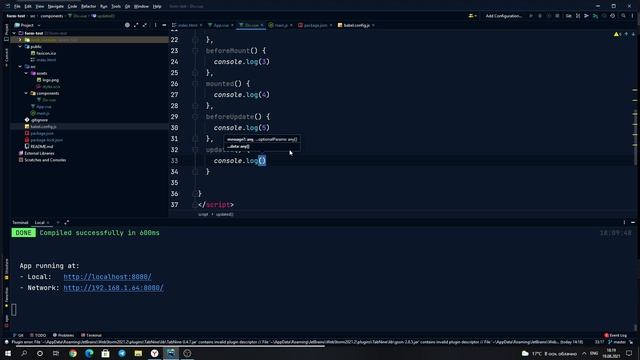Open Telegram from the taskbar

(x=122, y=353)
